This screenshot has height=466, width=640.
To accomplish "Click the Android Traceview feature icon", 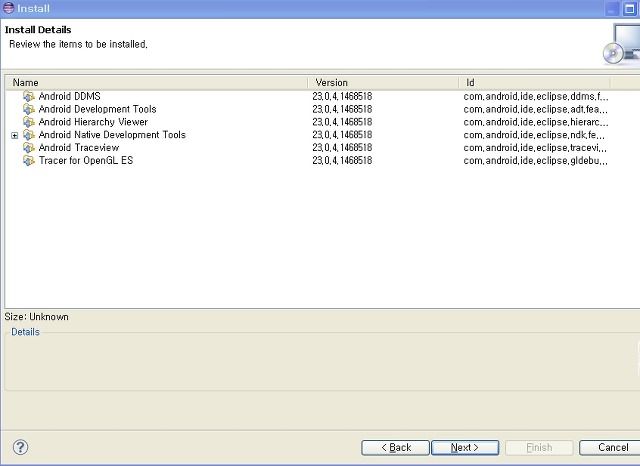I will [29, 148].
